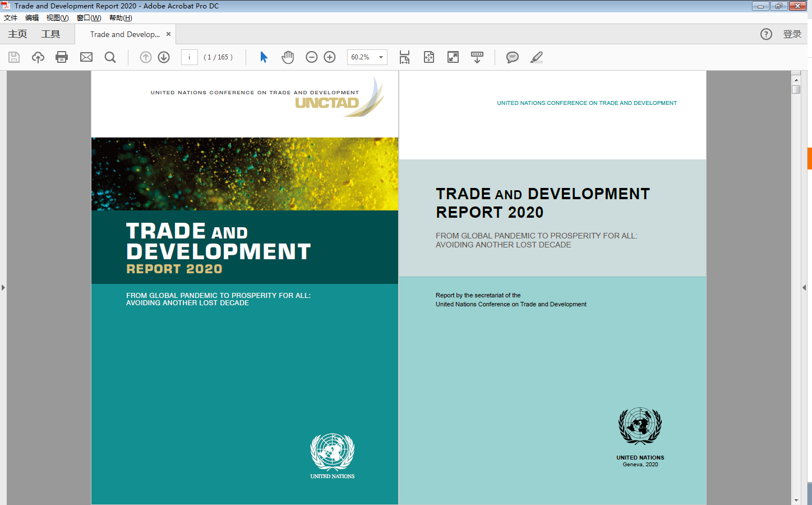Activate the Selection arrow tool
This screenshot has width=812, height=505.
pyautogui.click(x=264, y=57)
